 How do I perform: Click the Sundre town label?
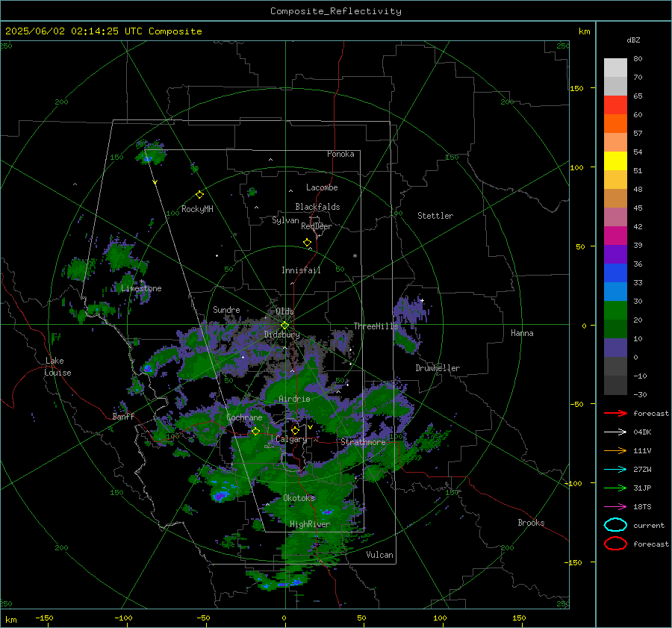pyautogui.click(x=226, y=309)
